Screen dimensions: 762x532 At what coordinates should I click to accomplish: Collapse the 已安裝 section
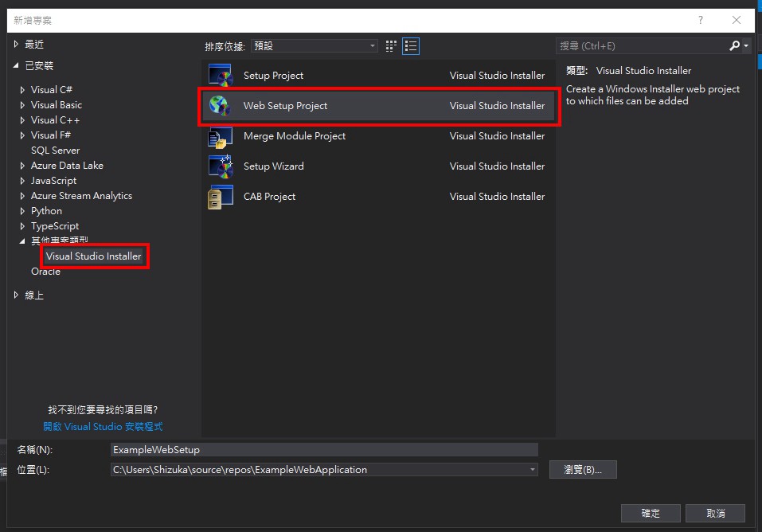[x=16, y=65]
